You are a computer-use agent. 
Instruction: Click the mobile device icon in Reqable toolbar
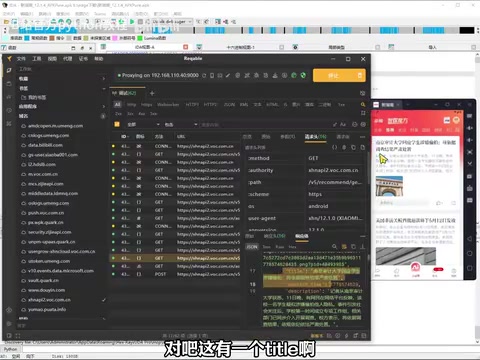(212, 76)
